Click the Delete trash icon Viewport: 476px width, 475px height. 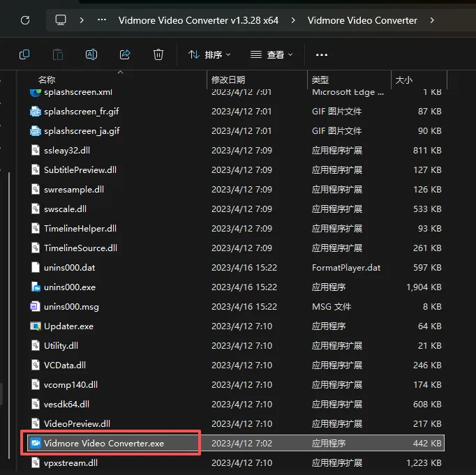pyautogui.click(x=158, y=54)
